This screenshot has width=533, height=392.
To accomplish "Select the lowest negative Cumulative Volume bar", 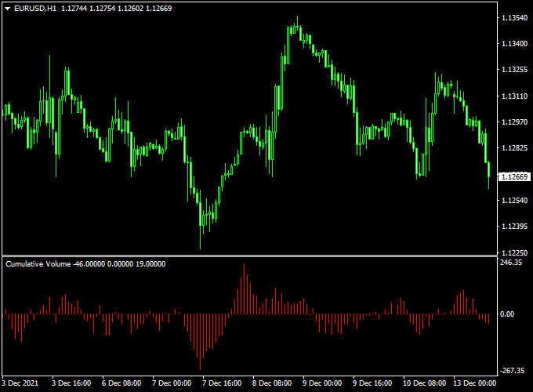I will click(x=200, y=342).
